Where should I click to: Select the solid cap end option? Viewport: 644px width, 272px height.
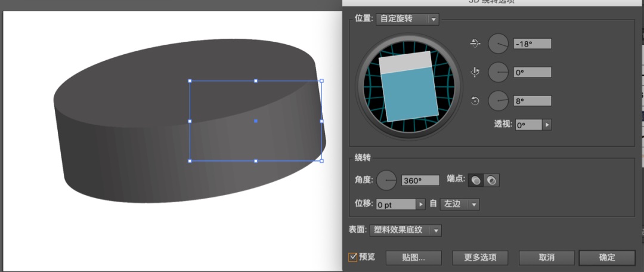pyautogui.click(x=476, y=180)
